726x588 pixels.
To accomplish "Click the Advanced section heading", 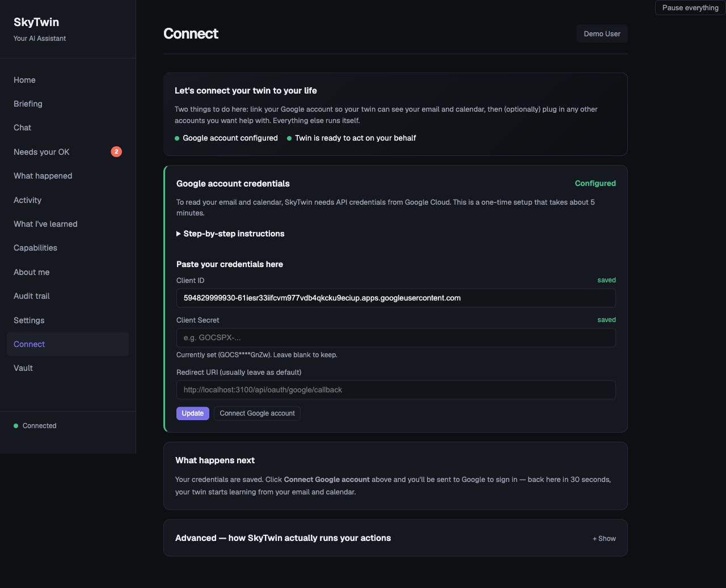I will point(283,538).
